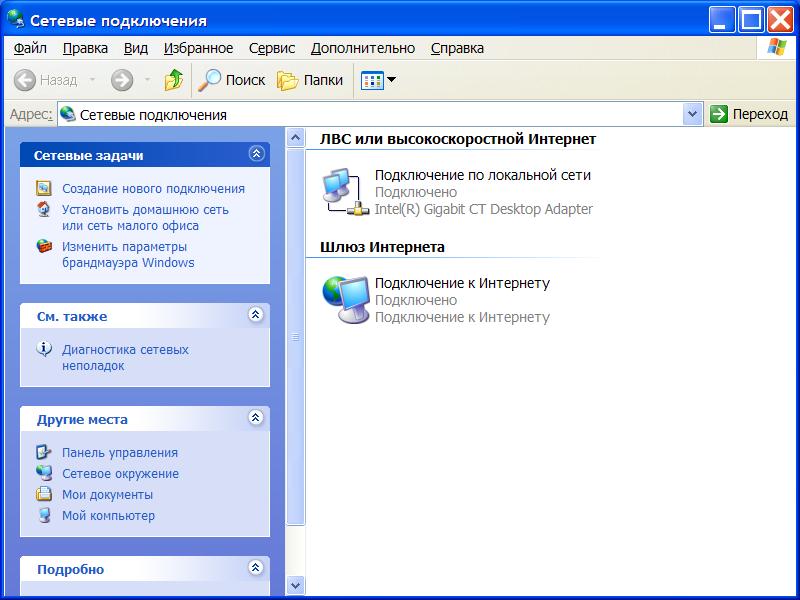
Task: Click the Network Neighborhood icon
Action: pos(44,473)
